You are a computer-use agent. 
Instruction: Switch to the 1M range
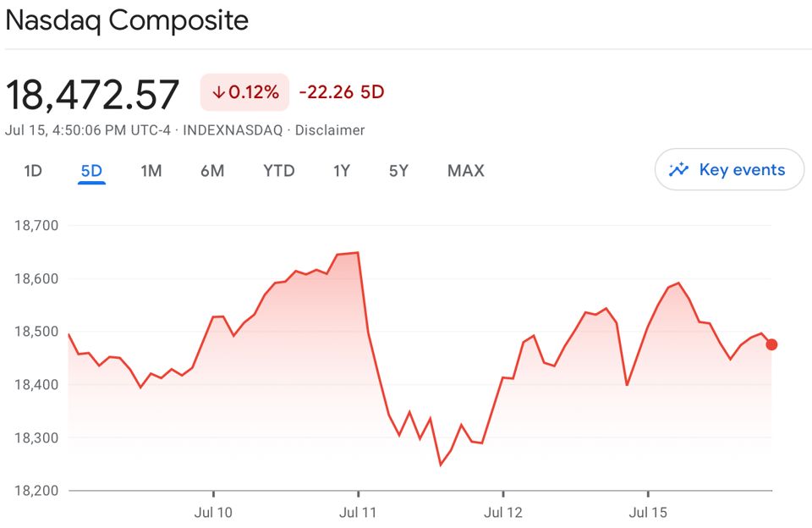151,170
